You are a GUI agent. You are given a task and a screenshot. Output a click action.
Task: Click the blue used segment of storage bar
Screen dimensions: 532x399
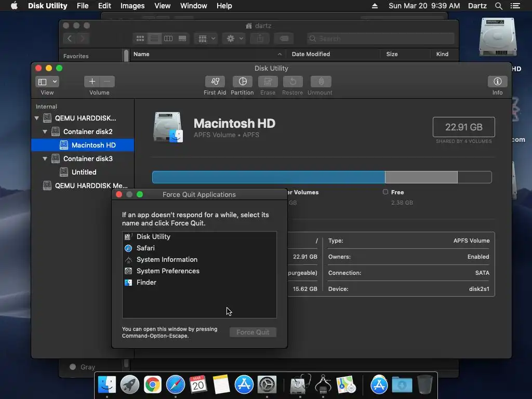[x=269, y=177]
